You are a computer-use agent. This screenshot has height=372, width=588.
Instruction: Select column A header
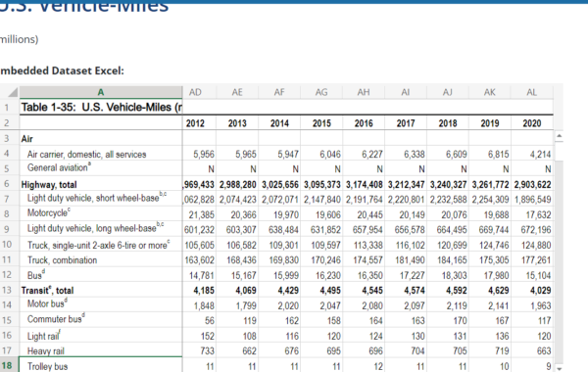click(101, 92)
